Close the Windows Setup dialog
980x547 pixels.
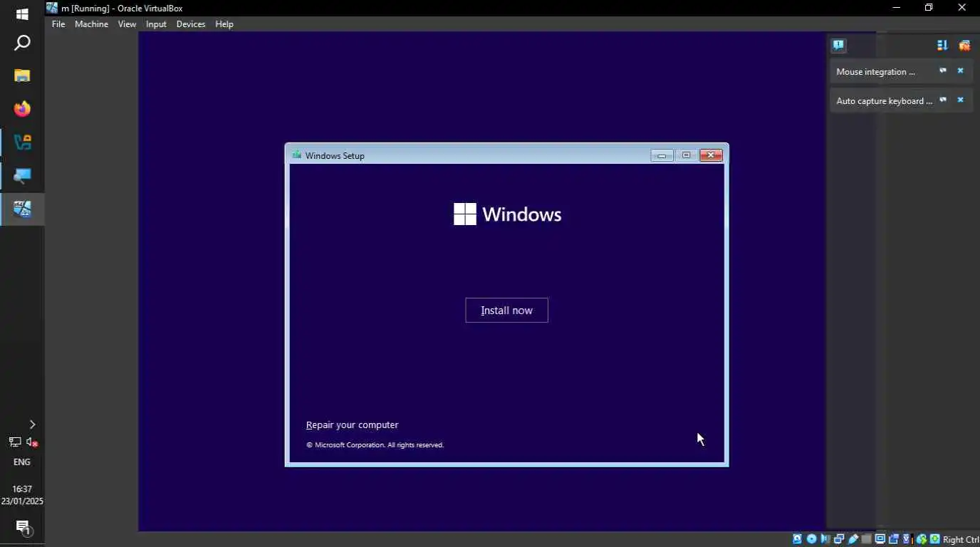click(711, 155)
